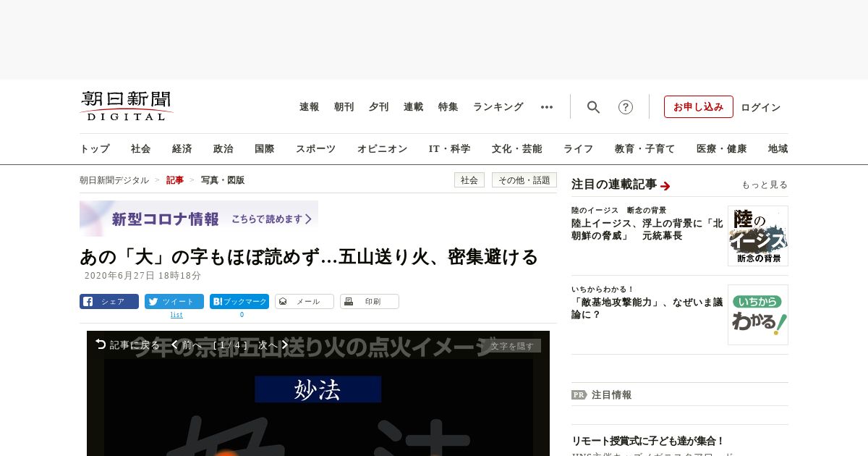This screenshot has width=868, height=456.
Task: Open the 新型コロナ情報 banner
Action: [199, 219]
